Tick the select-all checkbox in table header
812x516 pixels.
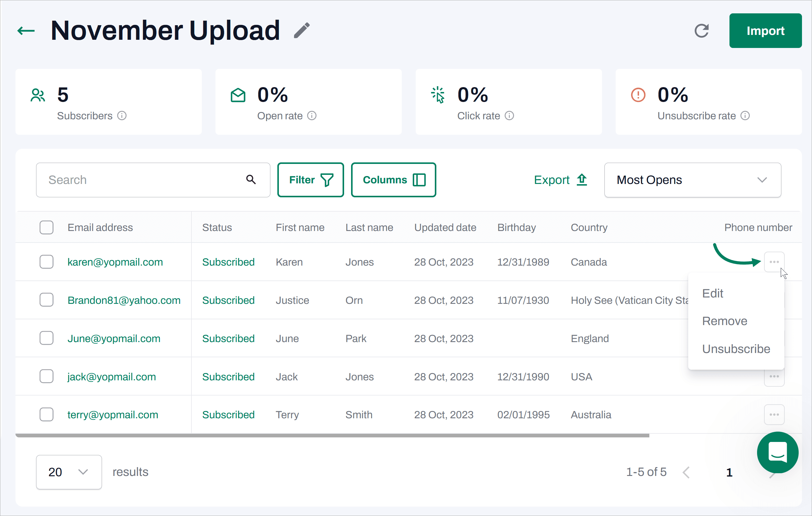pyautogui.click(x=46, y=227)
